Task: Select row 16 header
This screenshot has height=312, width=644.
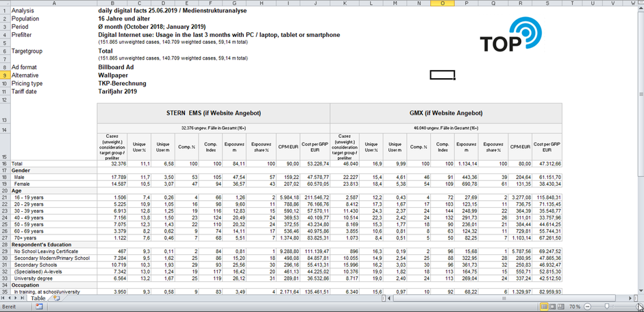Action: pyautogui.click(x=5, y=164)
